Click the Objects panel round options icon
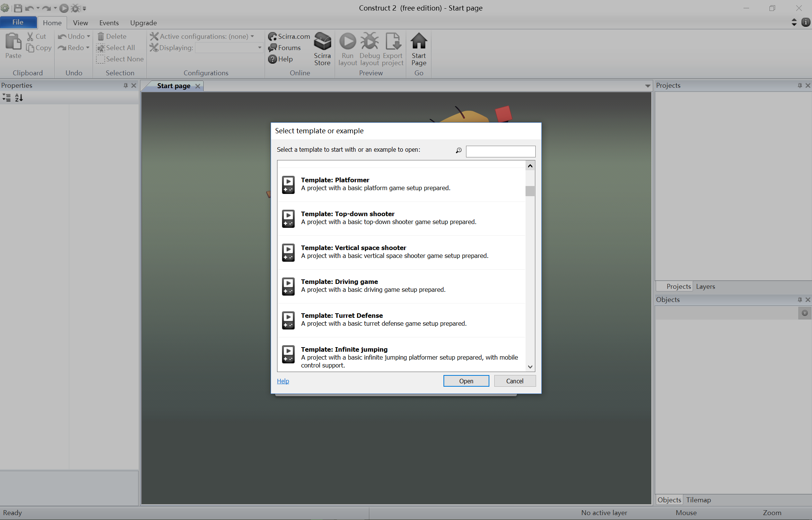 tap(805, 313)
